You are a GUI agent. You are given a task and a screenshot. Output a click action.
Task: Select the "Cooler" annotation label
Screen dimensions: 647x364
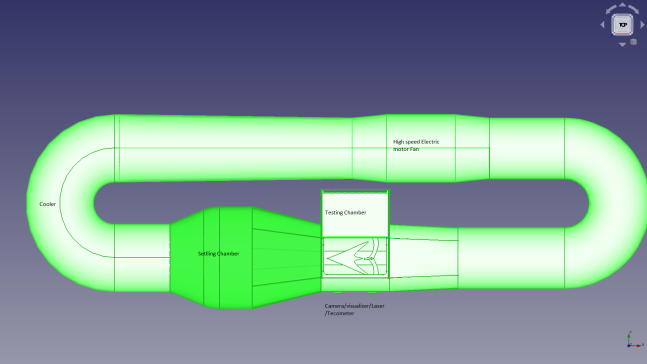point(47,204)
